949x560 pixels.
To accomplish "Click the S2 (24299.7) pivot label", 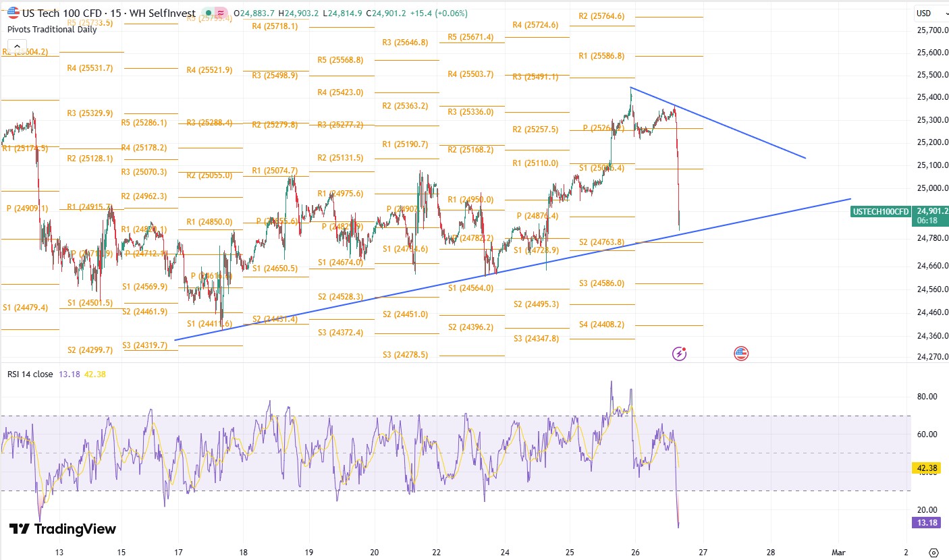I will point(90,350).
